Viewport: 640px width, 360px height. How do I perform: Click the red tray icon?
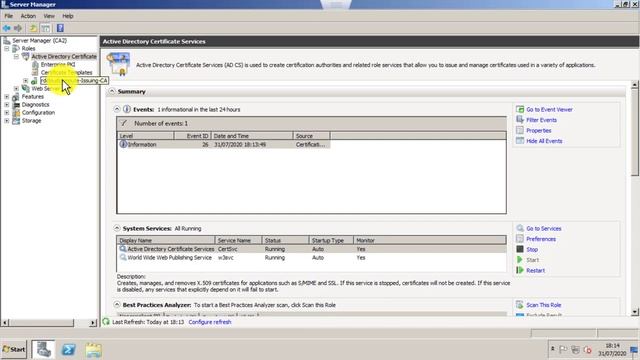pyautogui.click(x=588, y=349)
